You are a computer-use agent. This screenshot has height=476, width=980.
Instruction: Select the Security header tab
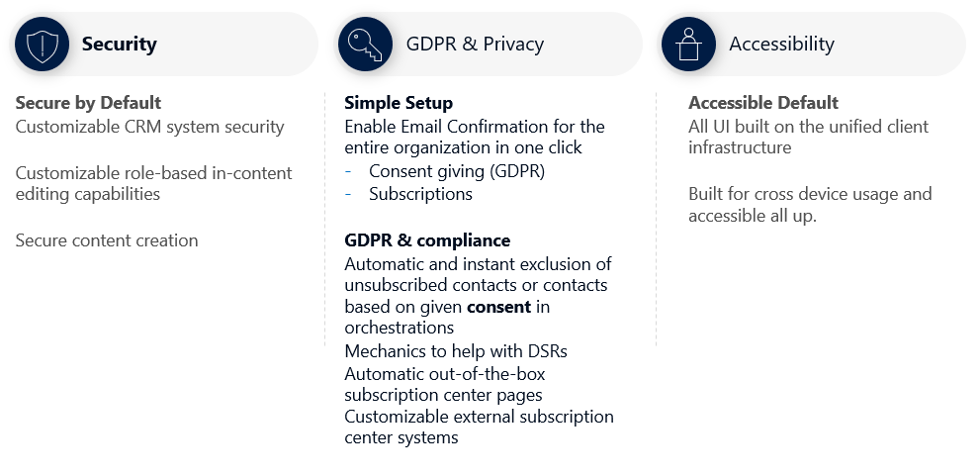[164, 44]
